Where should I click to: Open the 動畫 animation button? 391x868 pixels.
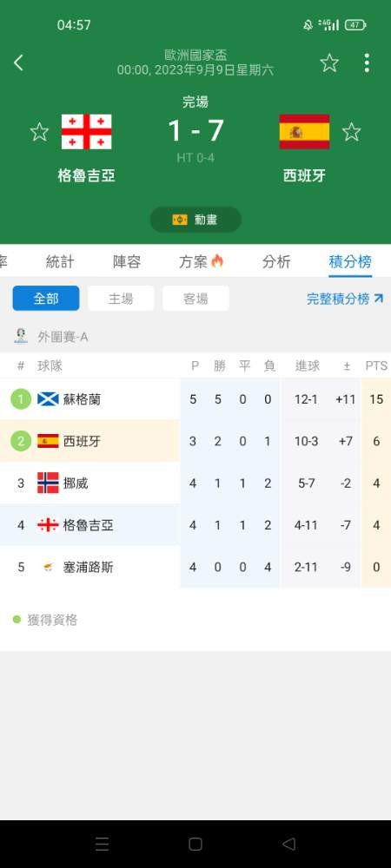(x=195, y=220)
